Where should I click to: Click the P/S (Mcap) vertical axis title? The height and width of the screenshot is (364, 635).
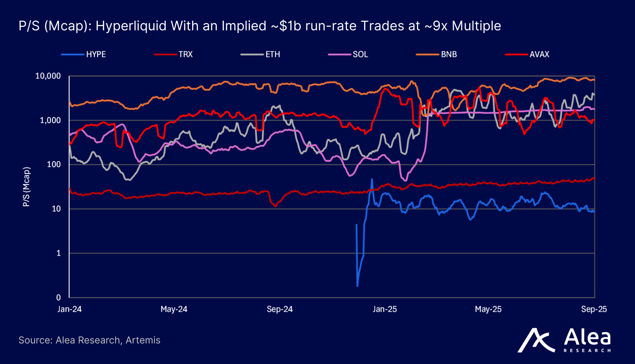27,187
